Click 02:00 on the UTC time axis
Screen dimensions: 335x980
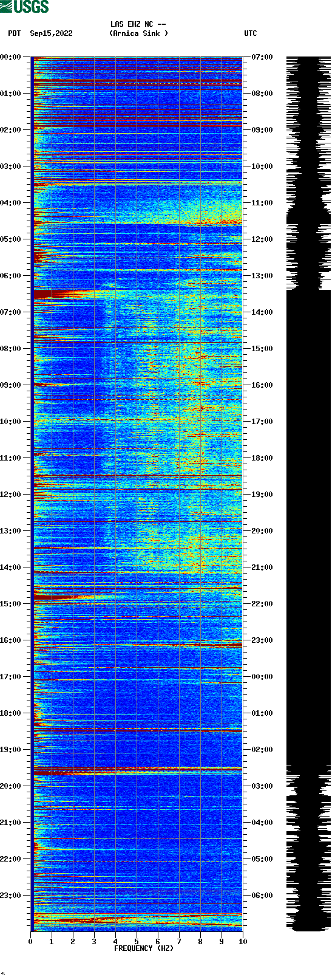tap(262, 750)
